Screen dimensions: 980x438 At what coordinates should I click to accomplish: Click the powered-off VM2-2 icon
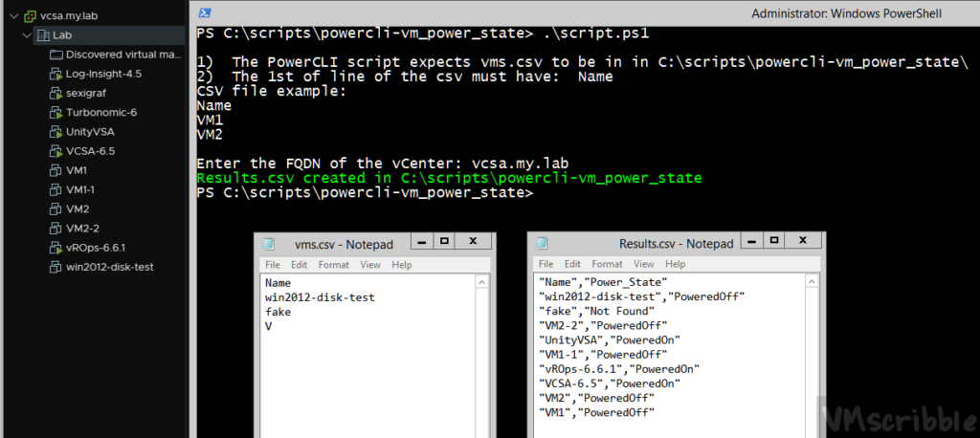coord(56,228)
